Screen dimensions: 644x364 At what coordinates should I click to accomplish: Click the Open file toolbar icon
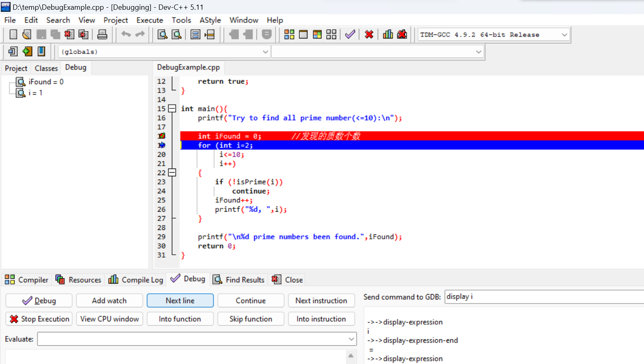[27, 35]
